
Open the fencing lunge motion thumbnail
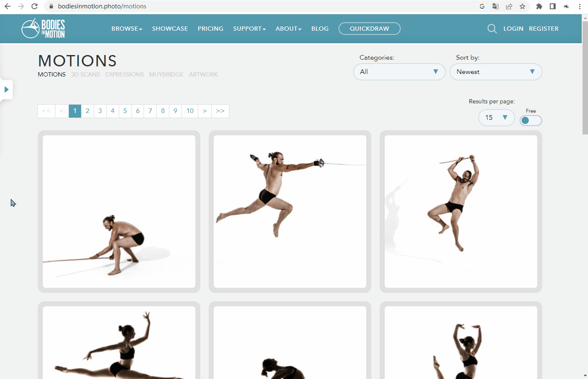(x=290, y=211)
